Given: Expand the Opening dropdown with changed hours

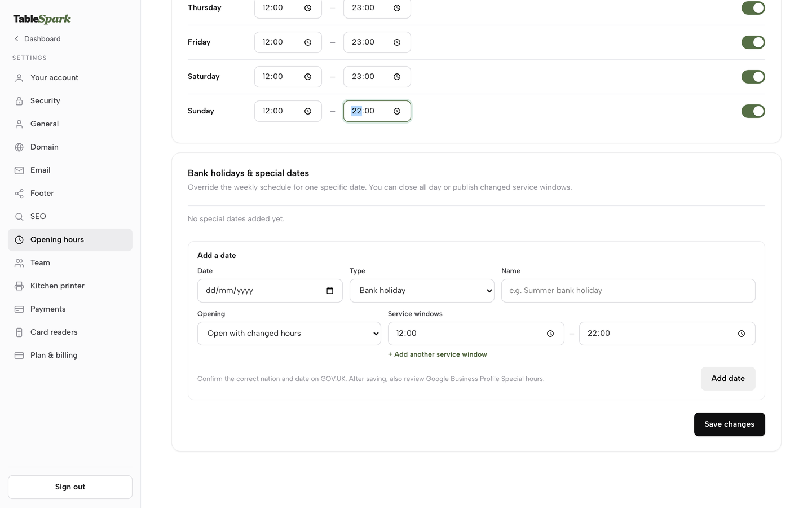Looking at the screenshot, I should pos(289,334).
